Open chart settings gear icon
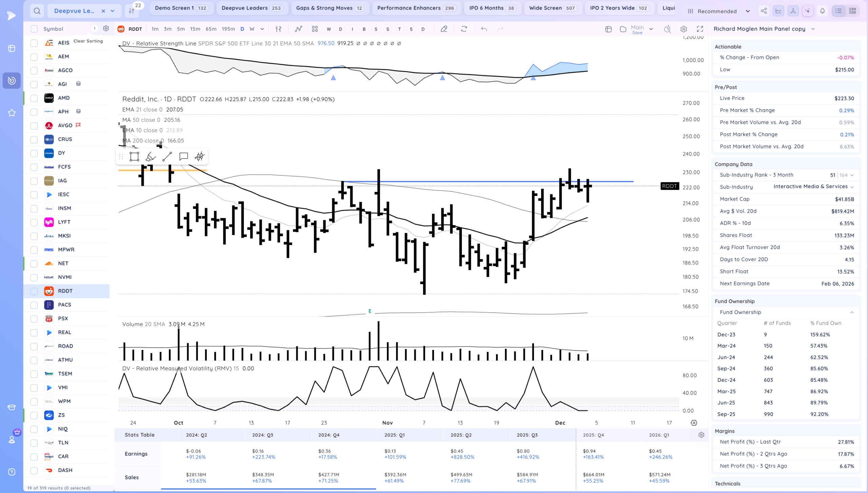The height and width of the screenshot is (493, 868). click(684, 29)
